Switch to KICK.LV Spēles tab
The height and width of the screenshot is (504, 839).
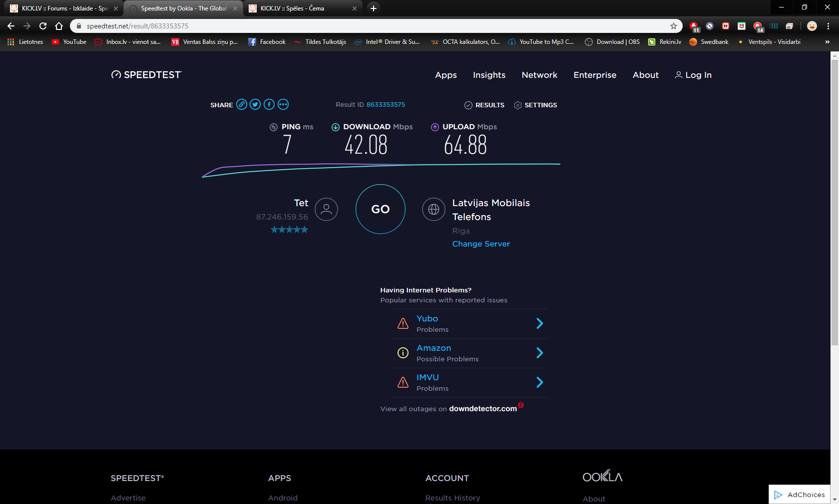coord(303,8)
